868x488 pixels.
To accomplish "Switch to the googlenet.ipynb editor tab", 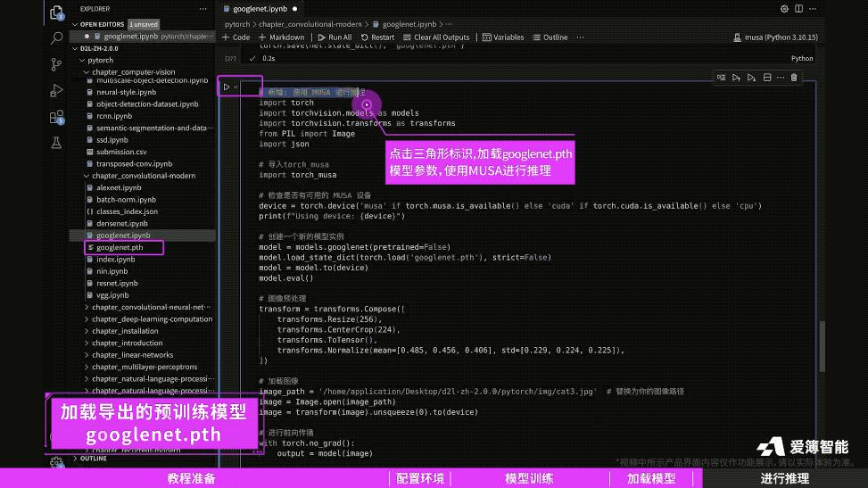I will [x=260, y=9].
